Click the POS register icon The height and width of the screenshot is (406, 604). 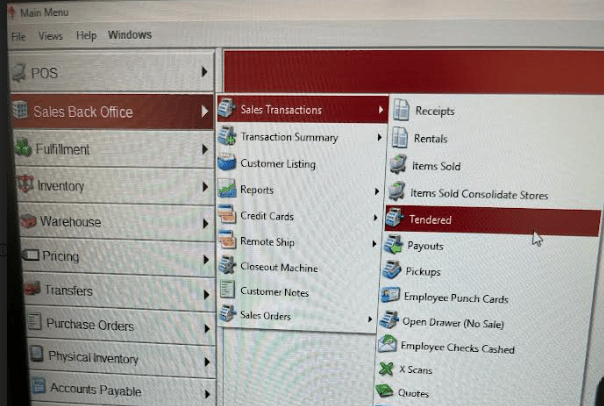click(19, 73)
